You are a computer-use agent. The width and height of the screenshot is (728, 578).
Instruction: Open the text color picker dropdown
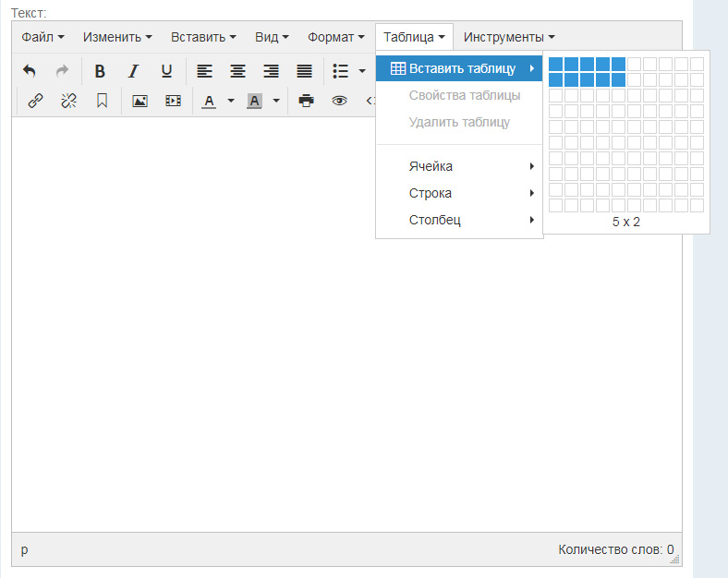click(x=231, y=101)
